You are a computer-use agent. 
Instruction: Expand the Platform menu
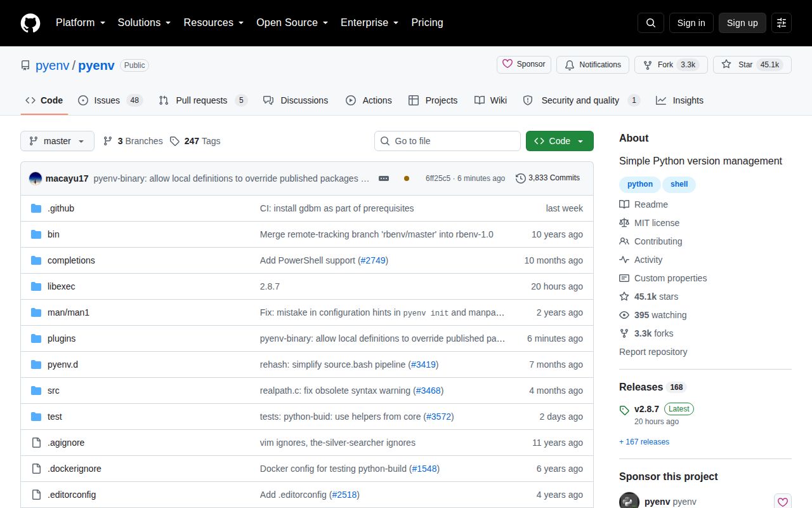tap(80, 22)
